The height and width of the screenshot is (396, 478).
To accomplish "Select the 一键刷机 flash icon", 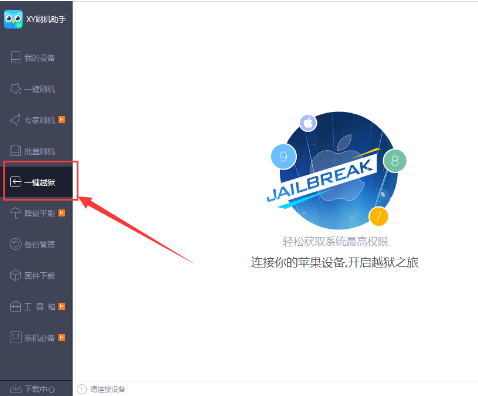I will coord(15,89).
